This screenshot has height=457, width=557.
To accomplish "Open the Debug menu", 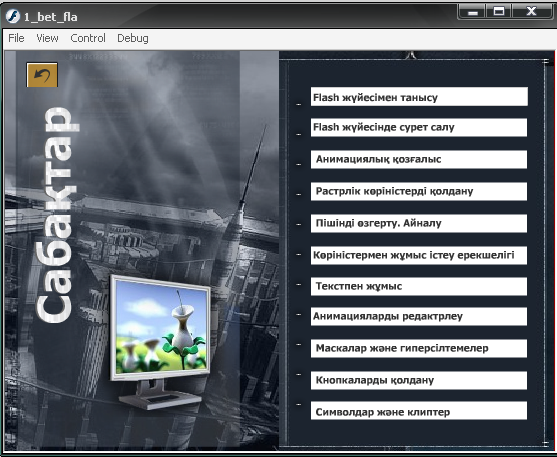I will pos(133,38).
